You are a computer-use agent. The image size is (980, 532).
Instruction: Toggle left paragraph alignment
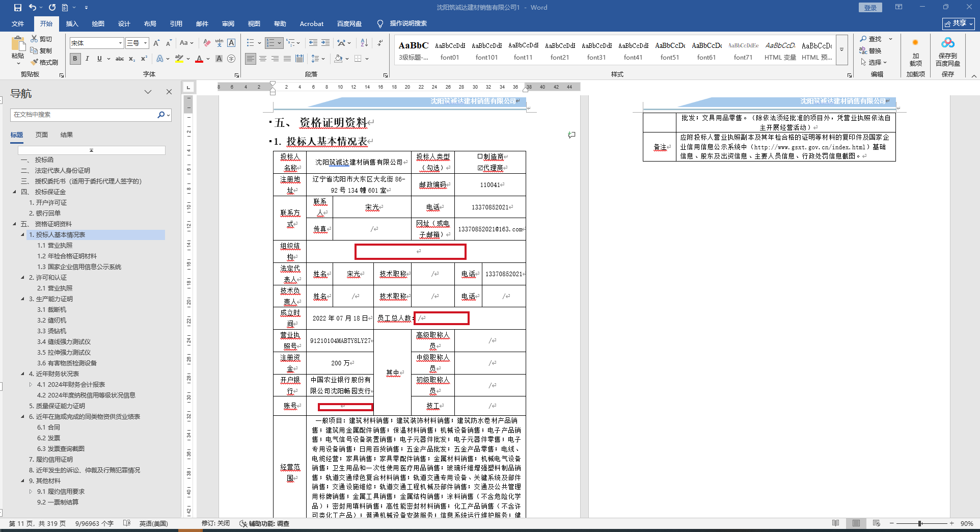point(251,59)
